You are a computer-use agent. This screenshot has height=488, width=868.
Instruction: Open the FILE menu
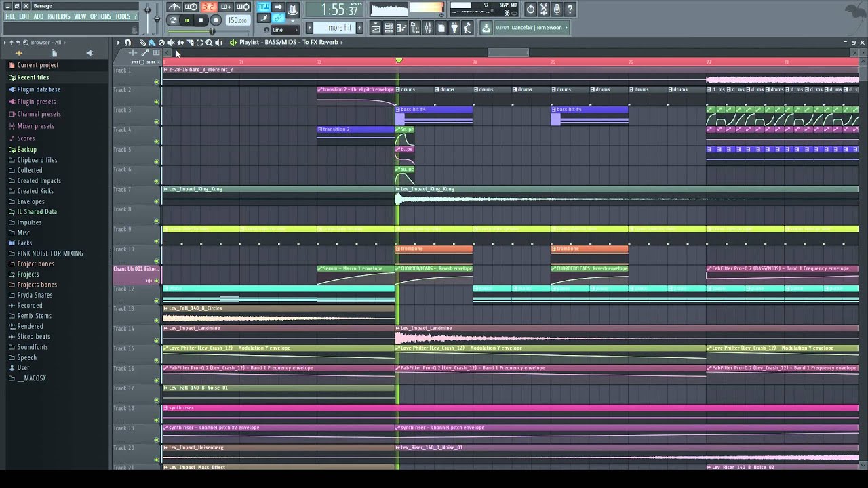[x=10, y=16]
